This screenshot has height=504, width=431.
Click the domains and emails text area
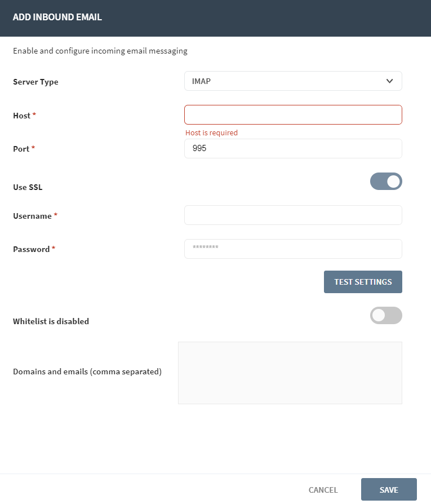(290, 373)
